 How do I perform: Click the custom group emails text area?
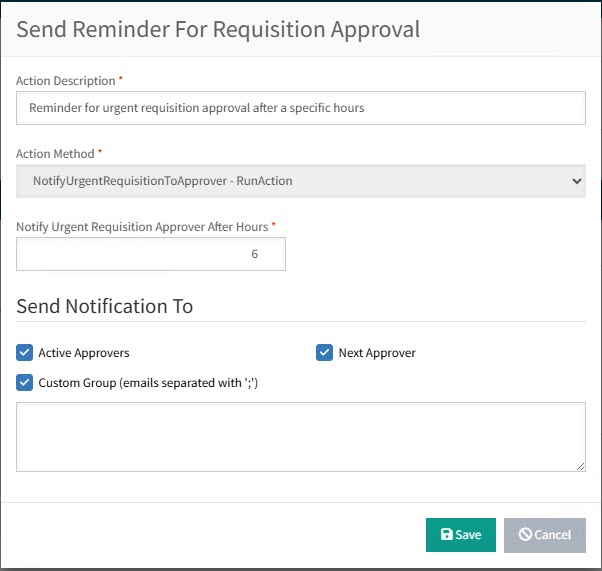300,436
